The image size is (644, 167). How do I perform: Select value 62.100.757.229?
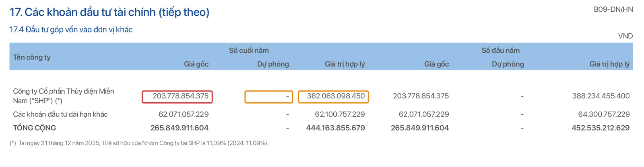pyautogui.click(x=340, y=114)
